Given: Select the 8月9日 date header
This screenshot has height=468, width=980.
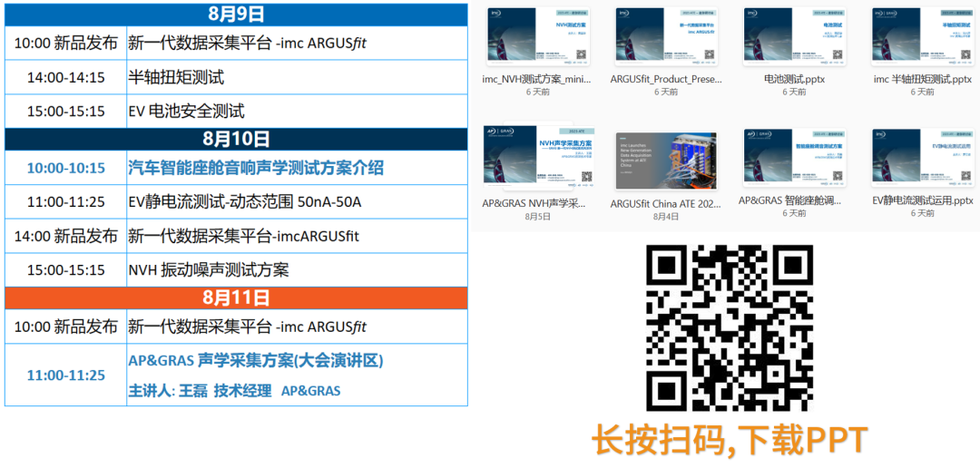Looking at the screenshot, I should coord(236,14).
